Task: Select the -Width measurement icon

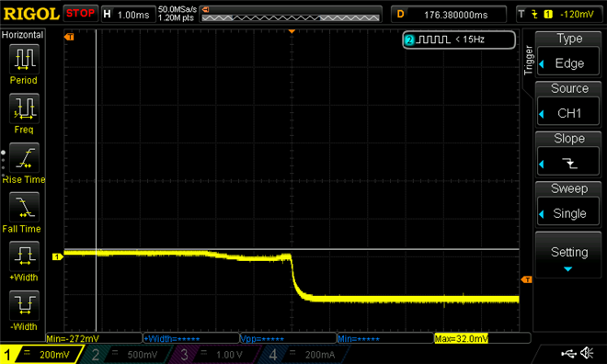Action: pos(24,305)
